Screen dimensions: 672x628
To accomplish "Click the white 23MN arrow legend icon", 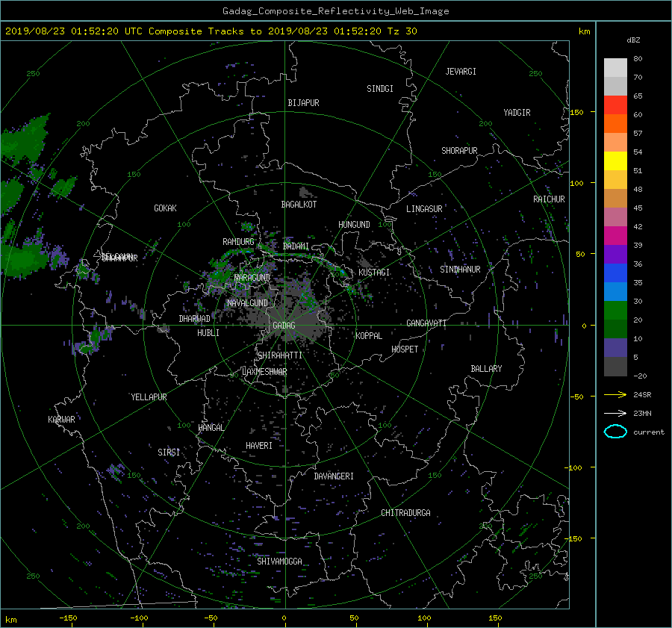I will point(615,413).
